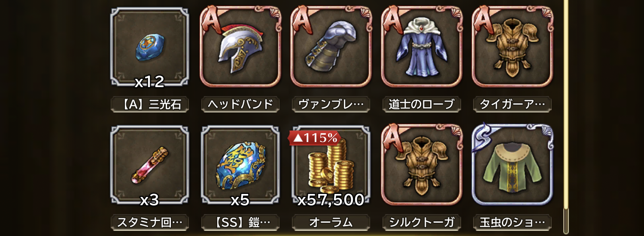The height and width of the screenshot is (236, 644).
Task: Select the SS blue armor stone icon
Action: point(240,165)
